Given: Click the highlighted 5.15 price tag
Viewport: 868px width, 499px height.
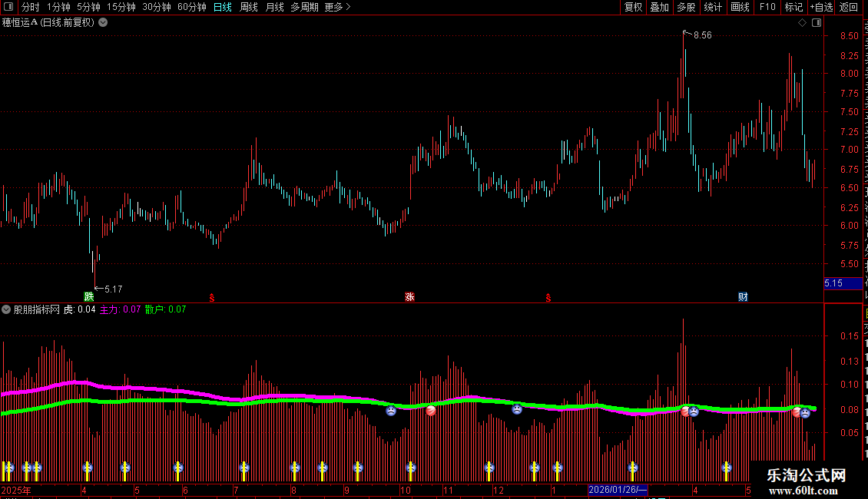Looking at the screenshot, I should coord(843,283).
